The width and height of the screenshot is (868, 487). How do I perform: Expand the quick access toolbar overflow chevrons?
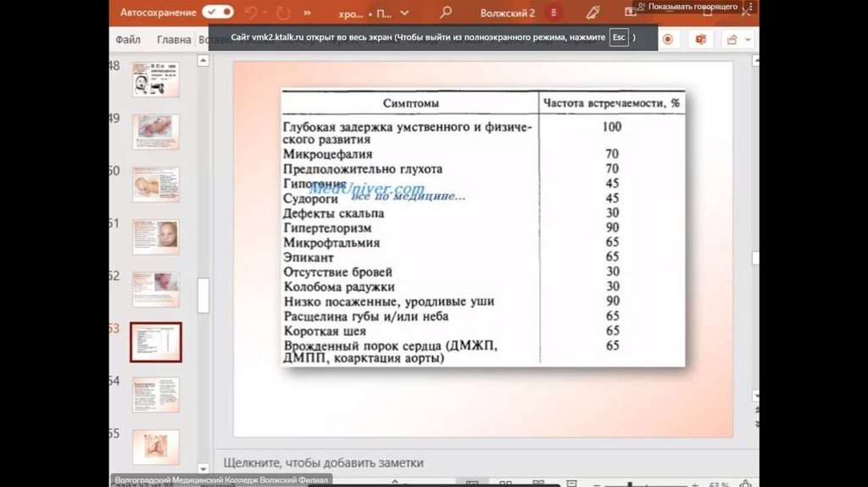pos(307,14)
